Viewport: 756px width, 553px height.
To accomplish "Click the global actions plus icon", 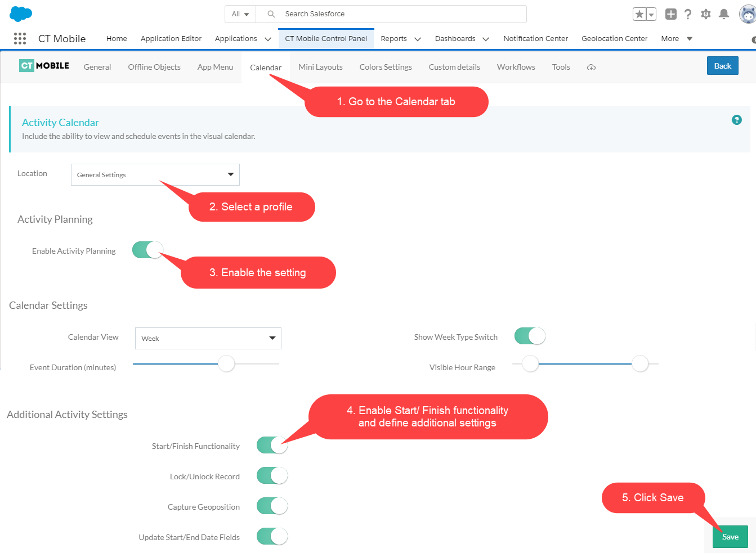I will click(x=670, y=14).
